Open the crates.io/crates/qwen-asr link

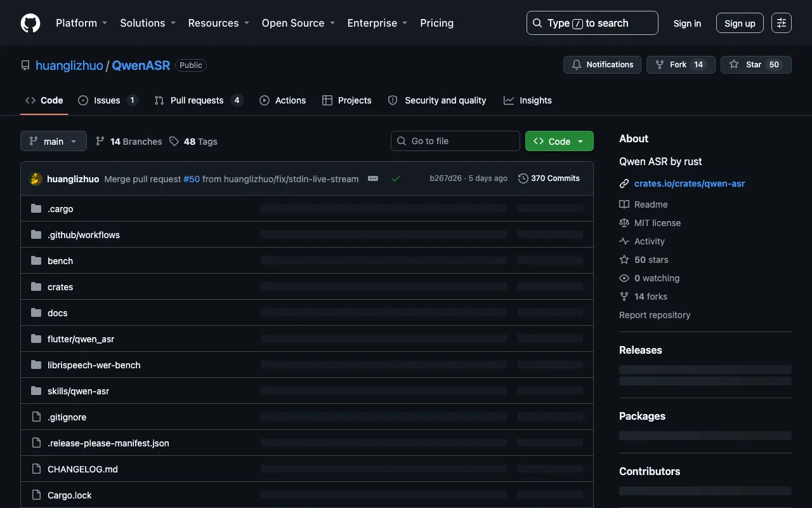pyautogui.click(x=690, y=184)
